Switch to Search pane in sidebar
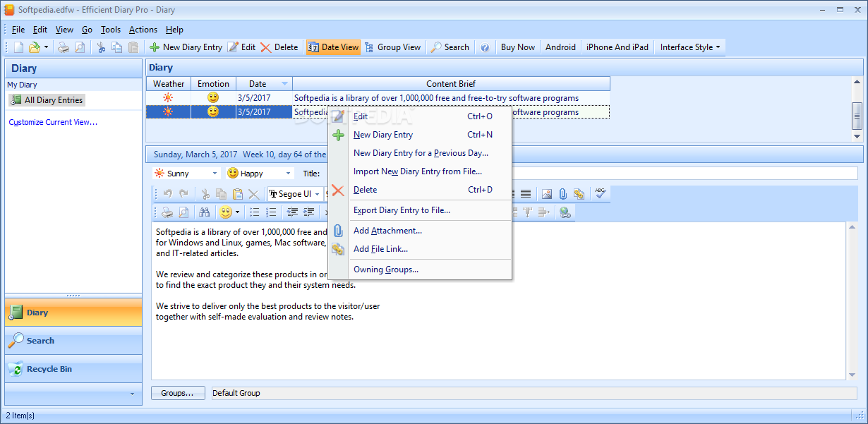 73,341
